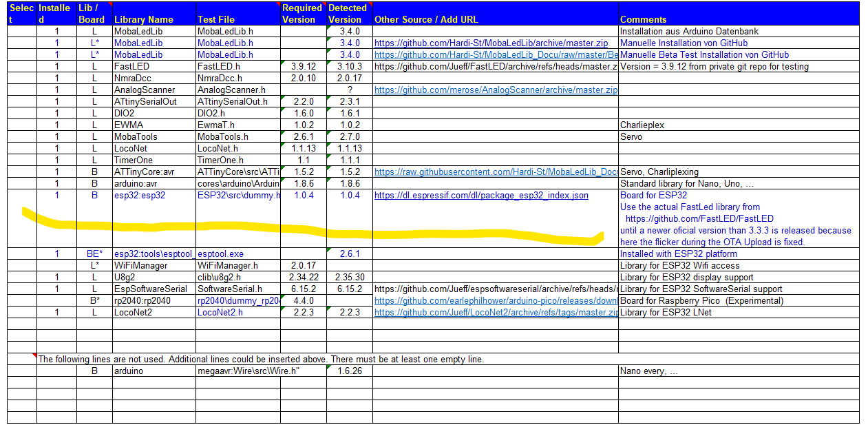Viewport: 868px width, 425px height.
Task: Select the 'ATTinyCore:avr' library name cell
Action: [x=154, y=172]
